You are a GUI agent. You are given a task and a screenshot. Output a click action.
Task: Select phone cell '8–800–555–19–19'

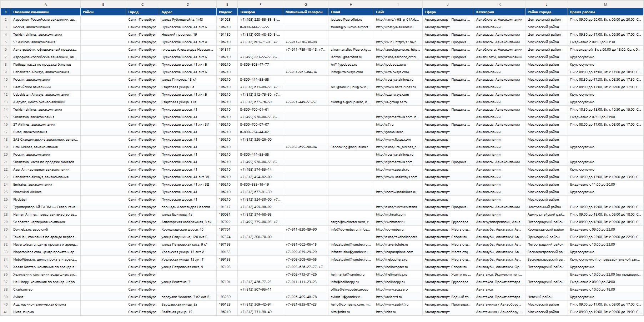pos(260,184)
